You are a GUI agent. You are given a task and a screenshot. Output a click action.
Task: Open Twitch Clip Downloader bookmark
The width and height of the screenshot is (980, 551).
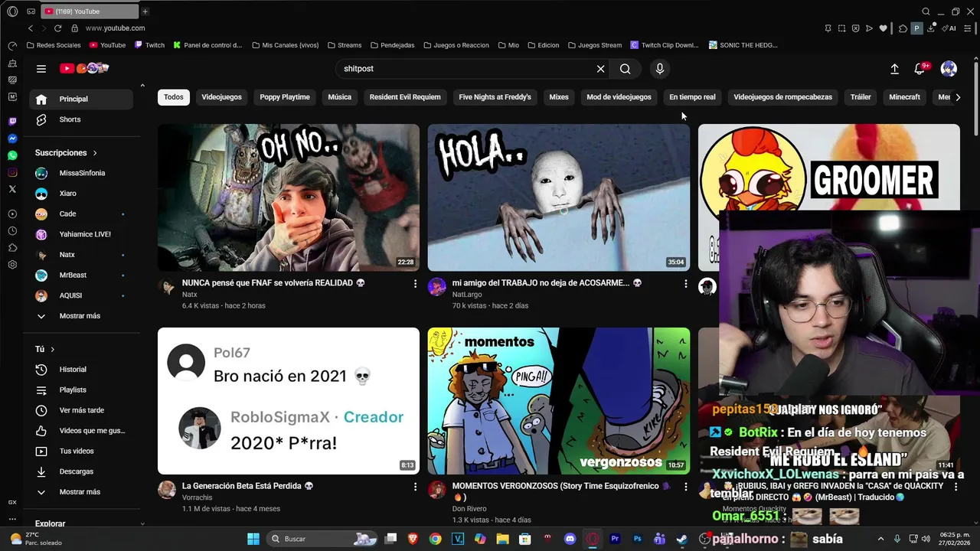(665, 45)
